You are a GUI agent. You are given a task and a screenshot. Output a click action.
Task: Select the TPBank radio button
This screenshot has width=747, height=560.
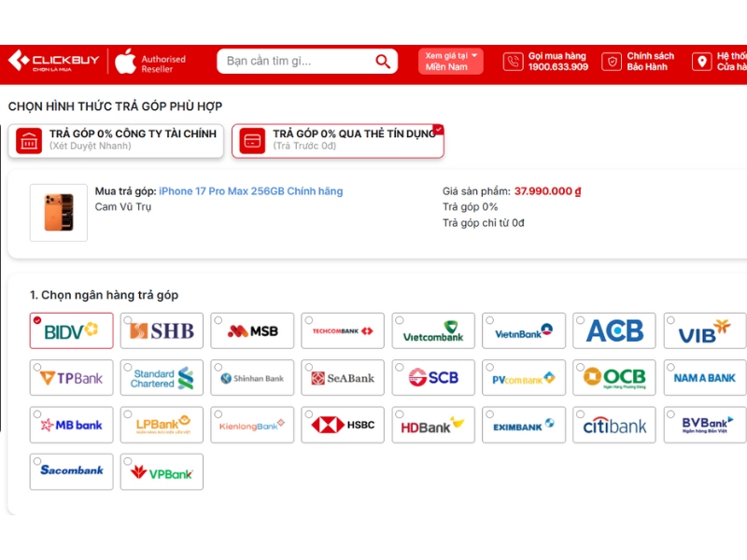[37, 368]
